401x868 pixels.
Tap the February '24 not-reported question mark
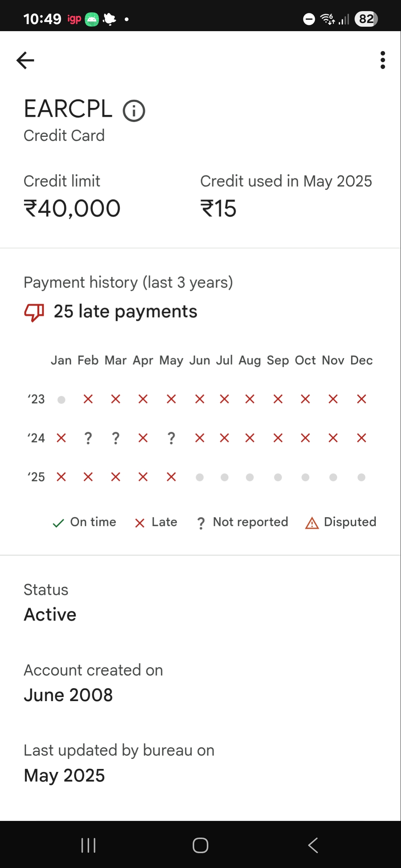[88, 438]
